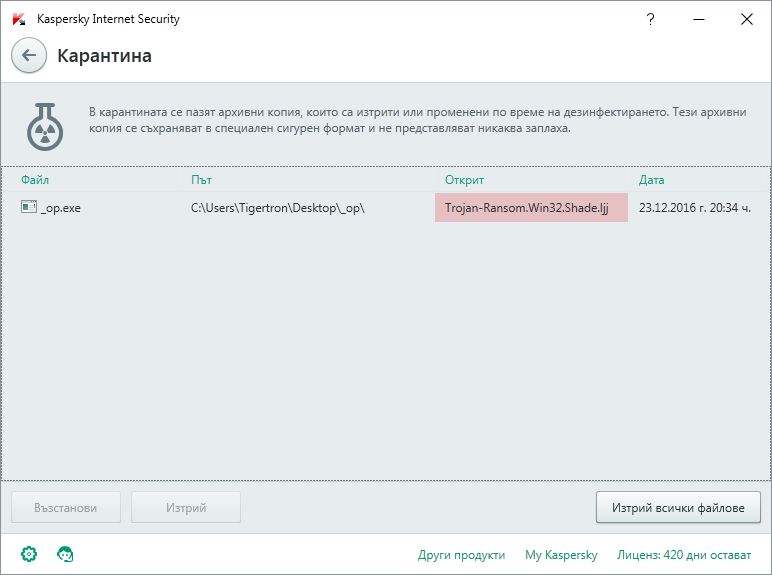Select the _op.exe file name

(61, 208)
